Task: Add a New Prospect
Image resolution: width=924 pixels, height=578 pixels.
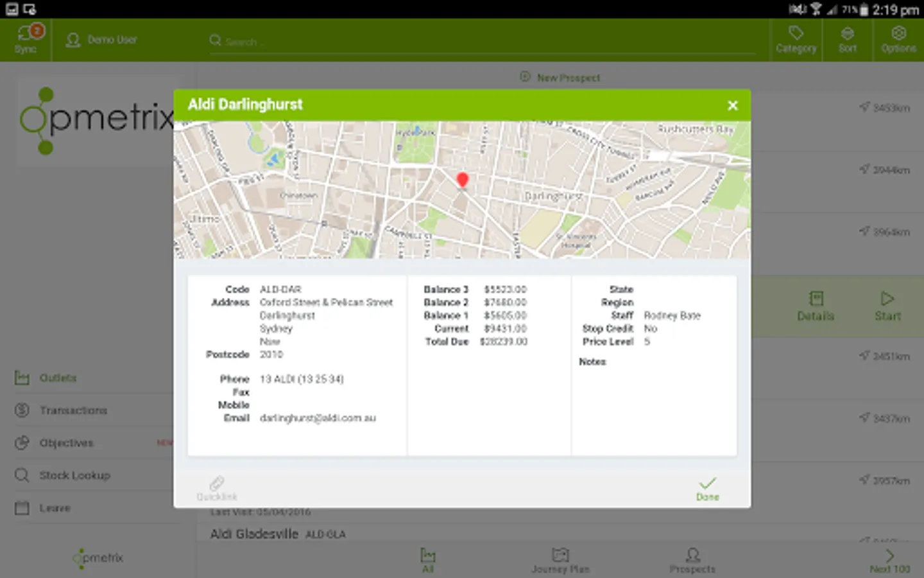Action: [560, 78]
